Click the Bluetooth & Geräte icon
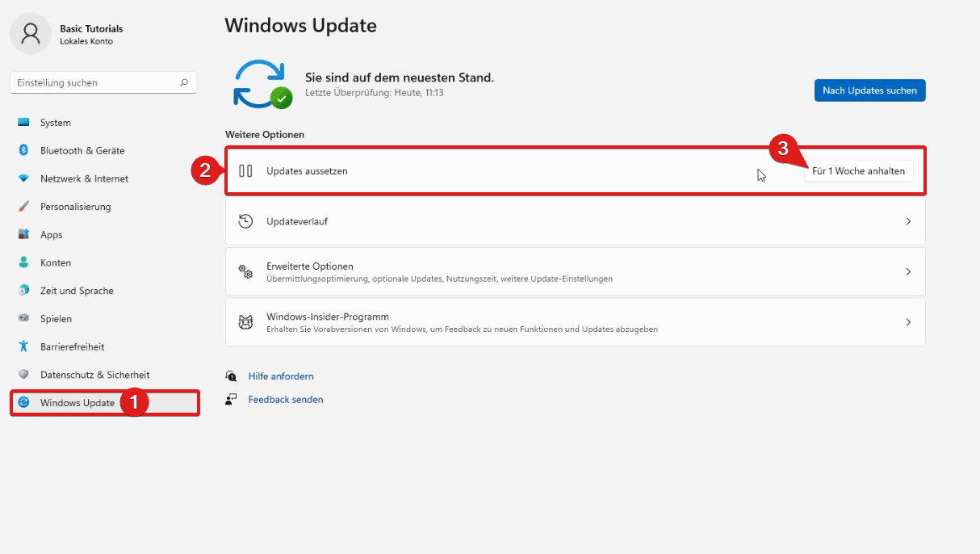980x554 pixels. 23,151
